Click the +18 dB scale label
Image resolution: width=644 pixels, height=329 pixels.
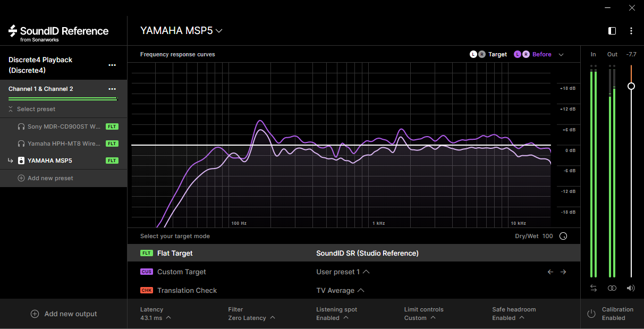click(567, 88)
